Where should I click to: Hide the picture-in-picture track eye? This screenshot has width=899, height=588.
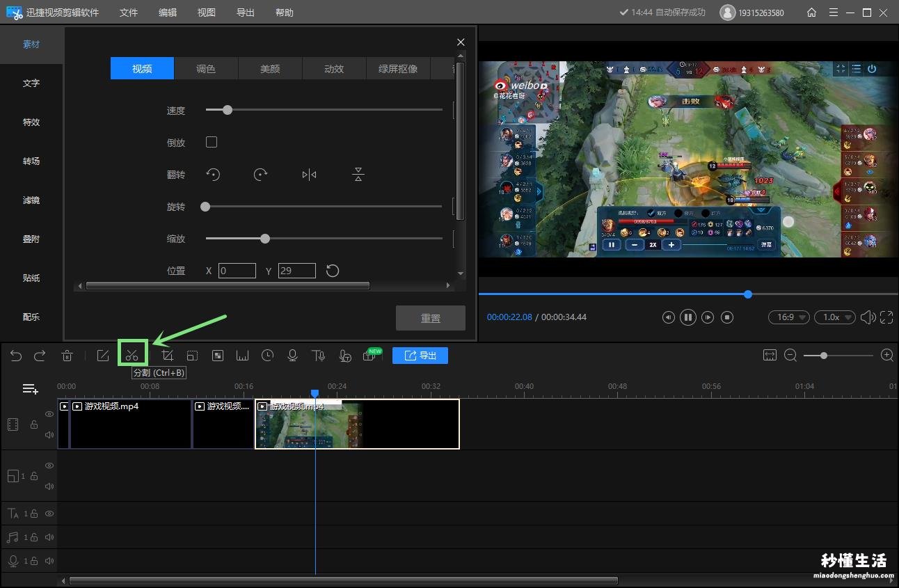coord(49,466)
